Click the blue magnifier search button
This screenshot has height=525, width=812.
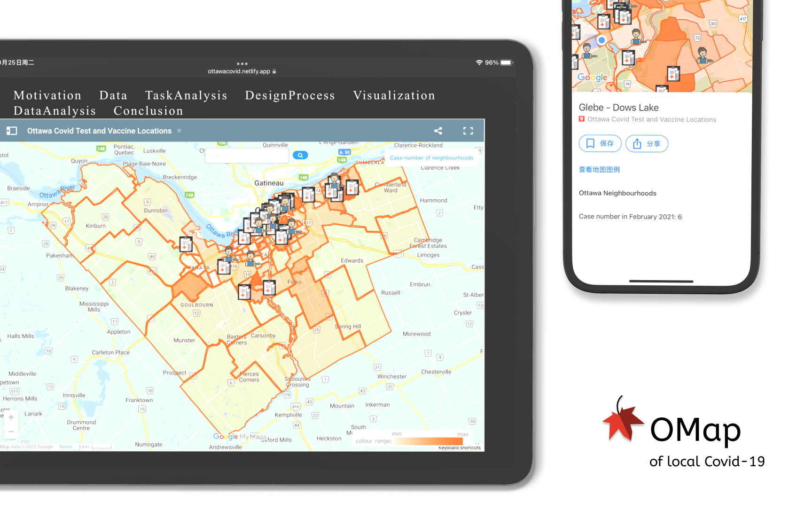tap(300, 155)
